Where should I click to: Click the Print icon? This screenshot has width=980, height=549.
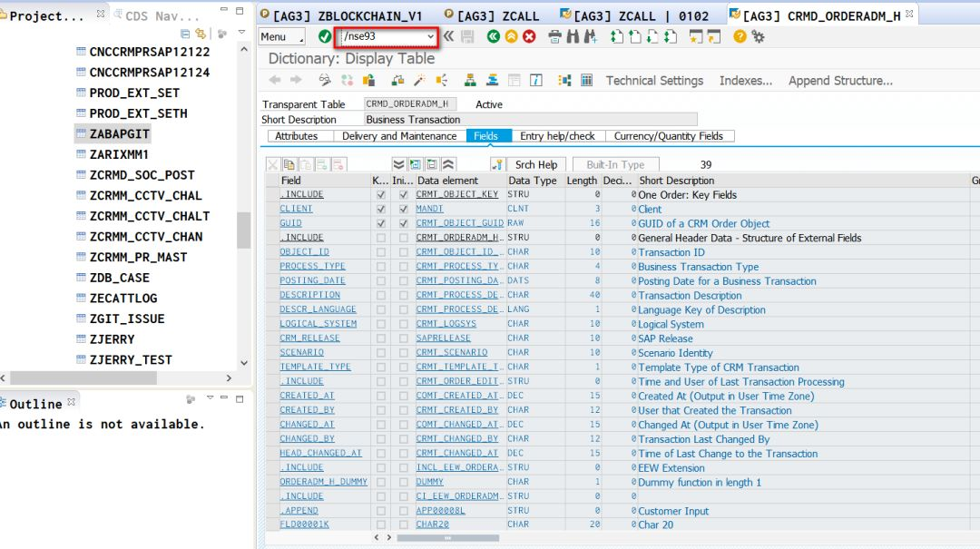tap(554, 37)
